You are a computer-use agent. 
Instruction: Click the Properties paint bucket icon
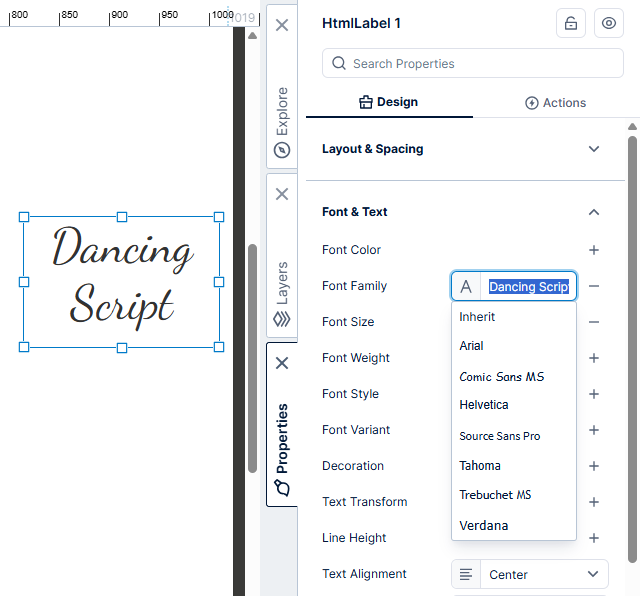pos(282,488)
